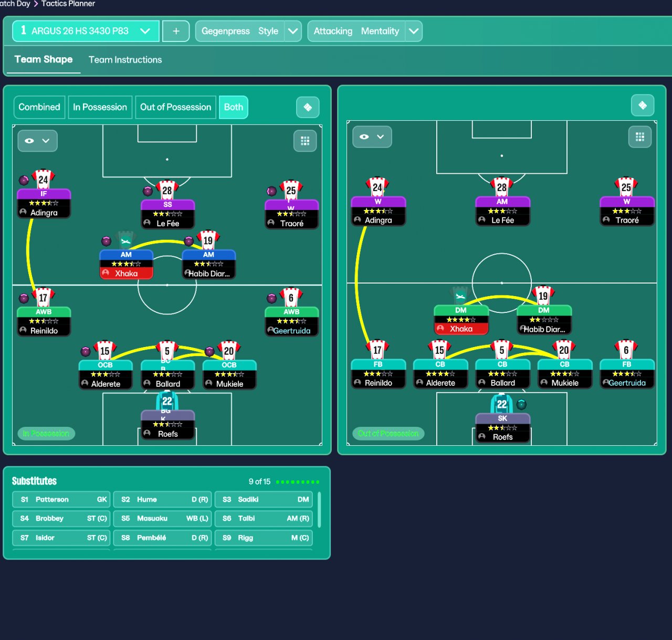Choose substitute S1 Patterson GK
The height and width of the screenshot is (640, 672).
pos(61,499)
